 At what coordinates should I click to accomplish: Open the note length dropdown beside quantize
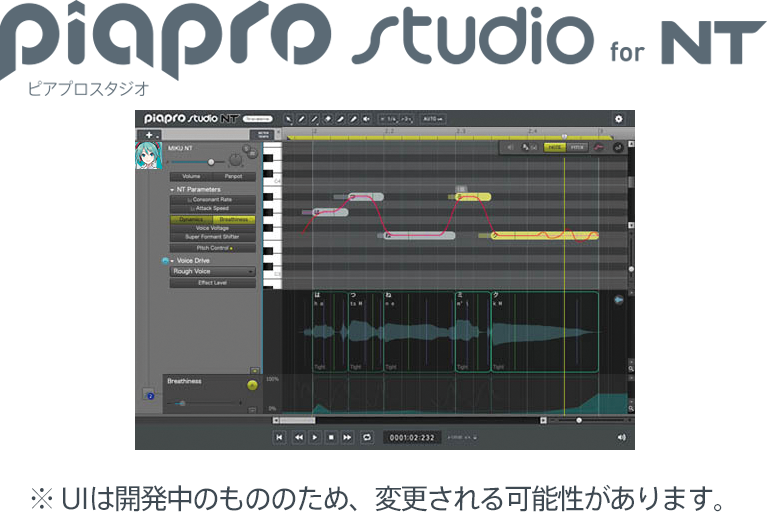coord(407,119)
